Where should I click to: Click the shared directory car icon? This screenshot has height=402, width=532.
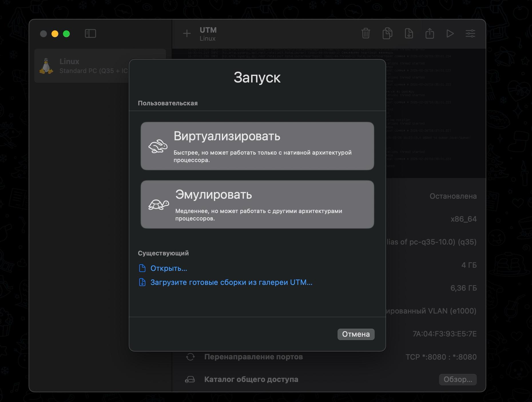click(190, 380)
